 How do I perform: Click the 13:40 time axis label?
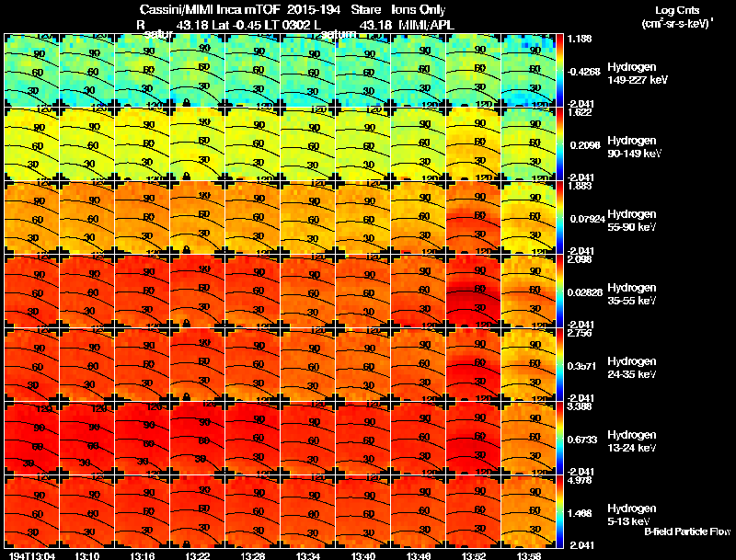363,555
